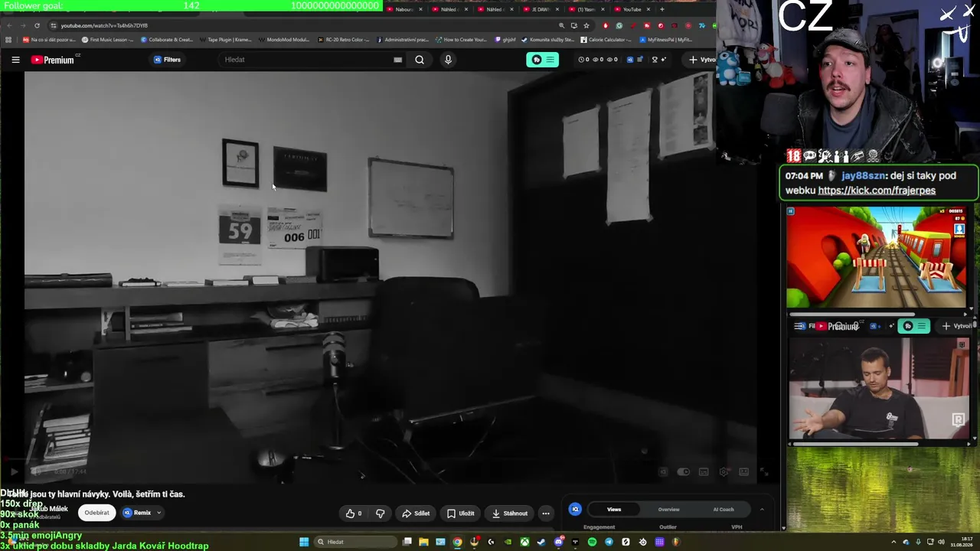Image resolution: width=980 pixels, height=551 pixels.
Task: Open the browser apps grid in bookmarks bar
Action: point(8,40)
